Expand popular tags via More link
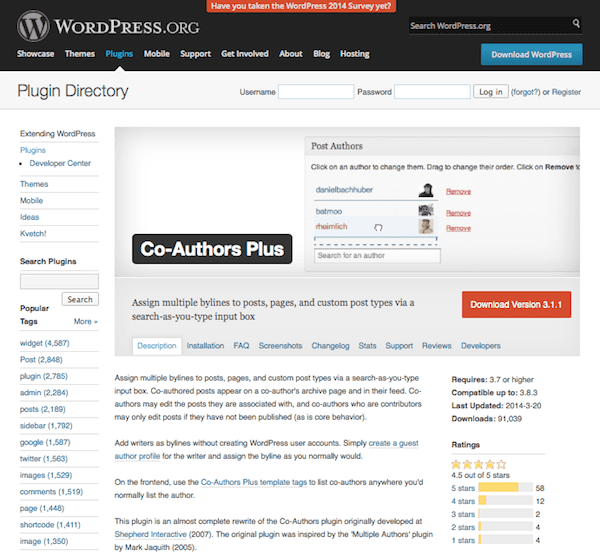Viewport: 600px width, 557px height. (85, 322)
